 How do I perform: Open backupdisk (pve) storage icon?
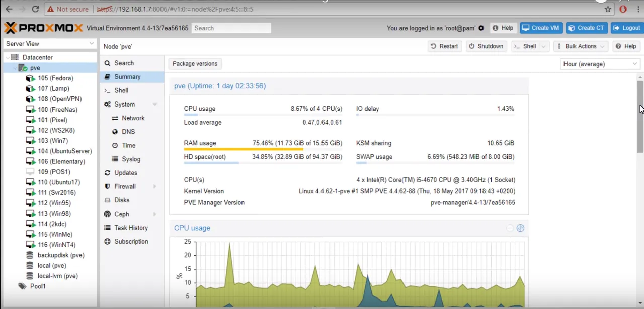(30, 255)
